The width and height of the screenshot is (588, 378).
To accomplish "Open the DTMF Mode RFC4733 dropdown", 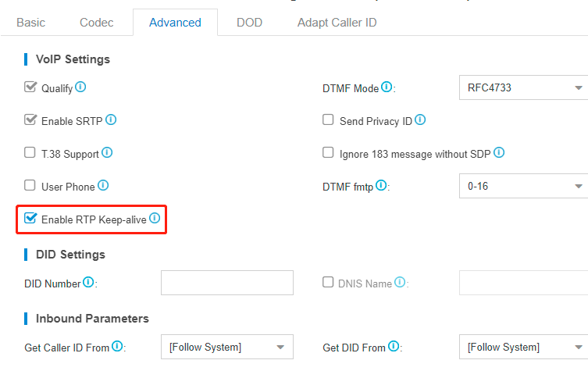I will (523, 87).
